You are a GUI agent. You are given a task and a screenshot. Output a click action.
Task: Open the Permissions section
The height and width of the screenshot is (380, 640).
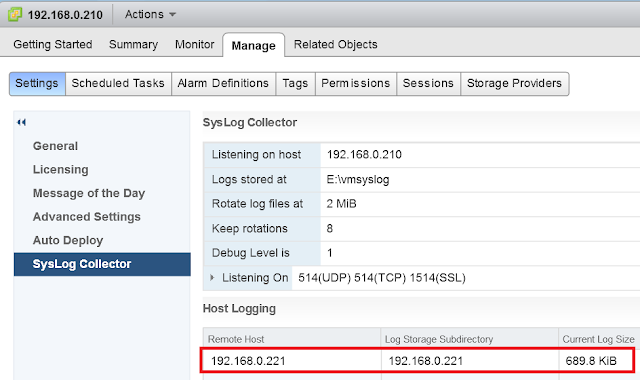pyautogui.click(x=356, y=84)
